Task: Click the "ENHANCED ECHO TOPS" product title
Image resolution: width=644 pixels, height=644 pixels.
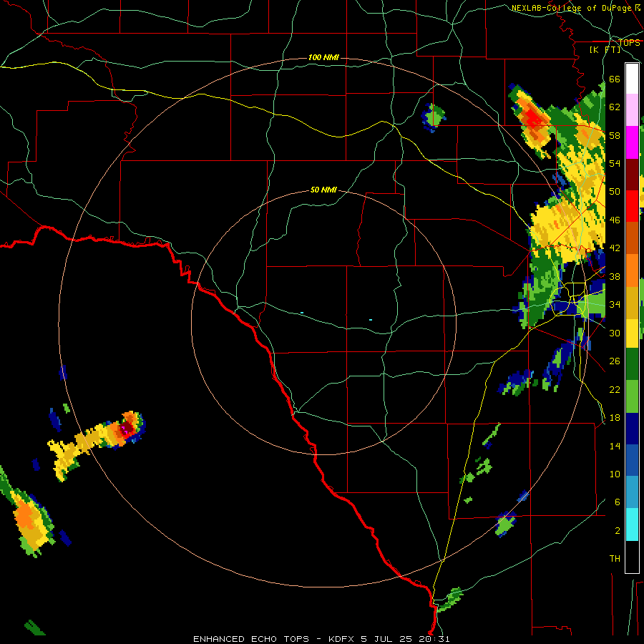Action: click(x=251, y=639)
